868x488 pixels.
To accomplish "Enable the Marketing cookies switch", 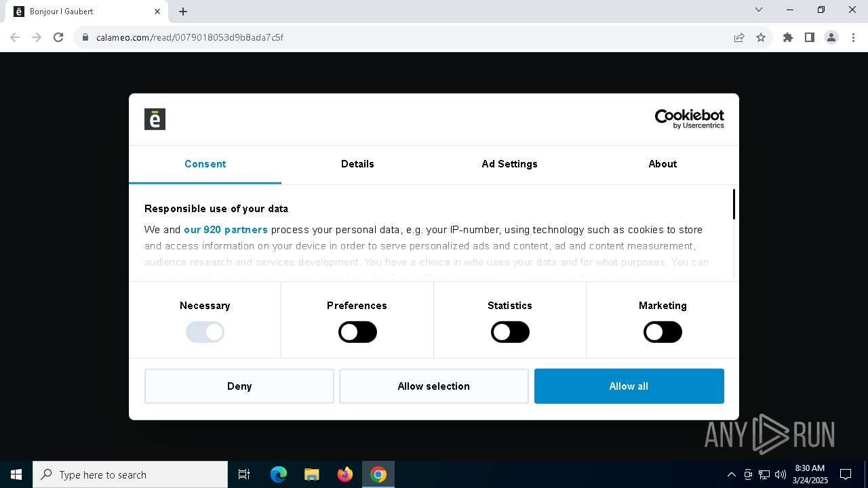I will [663, 332].
